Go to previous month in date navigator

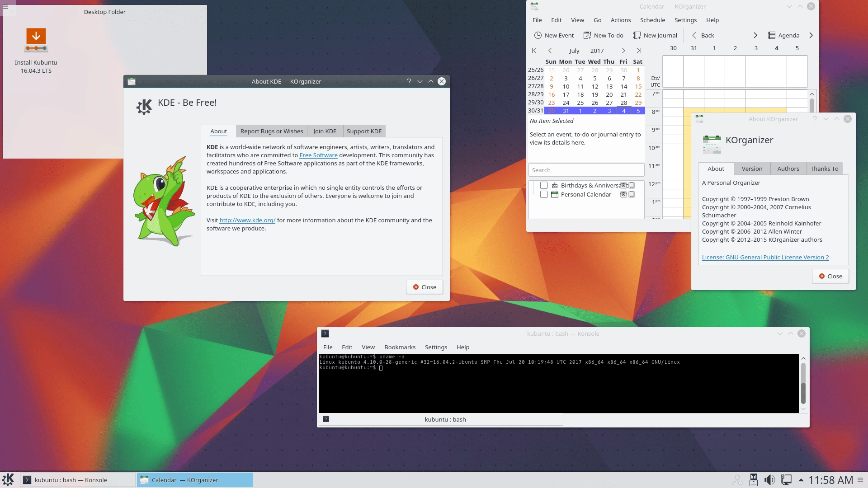click(x=550, y=51)
